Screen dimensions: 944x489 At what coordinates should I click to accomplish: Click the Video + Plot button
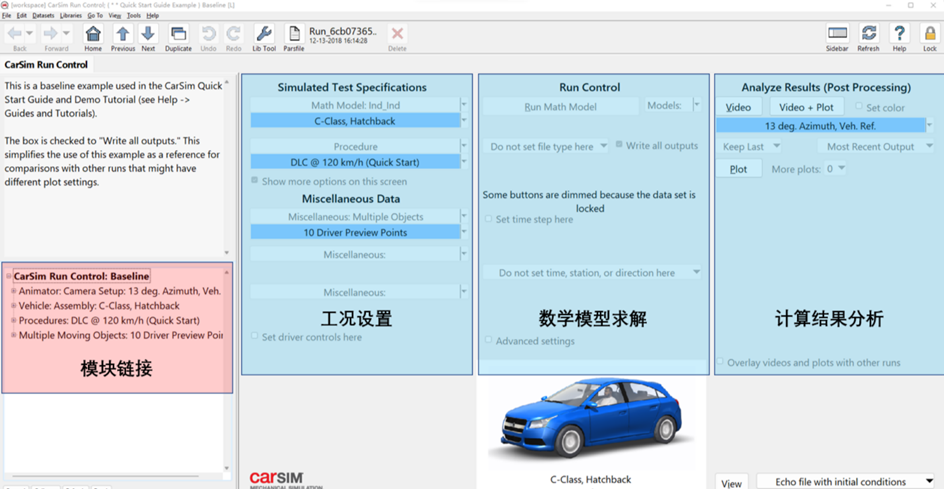point(807,107)
